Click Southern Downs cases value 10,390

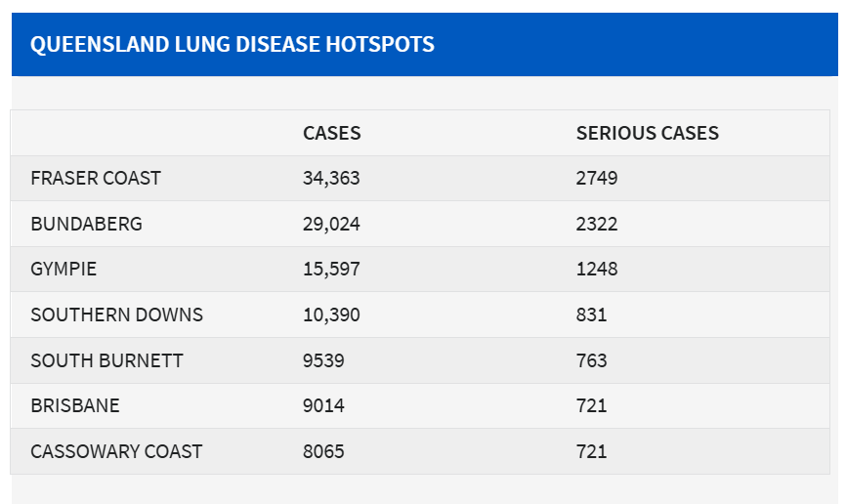point(331,315)
